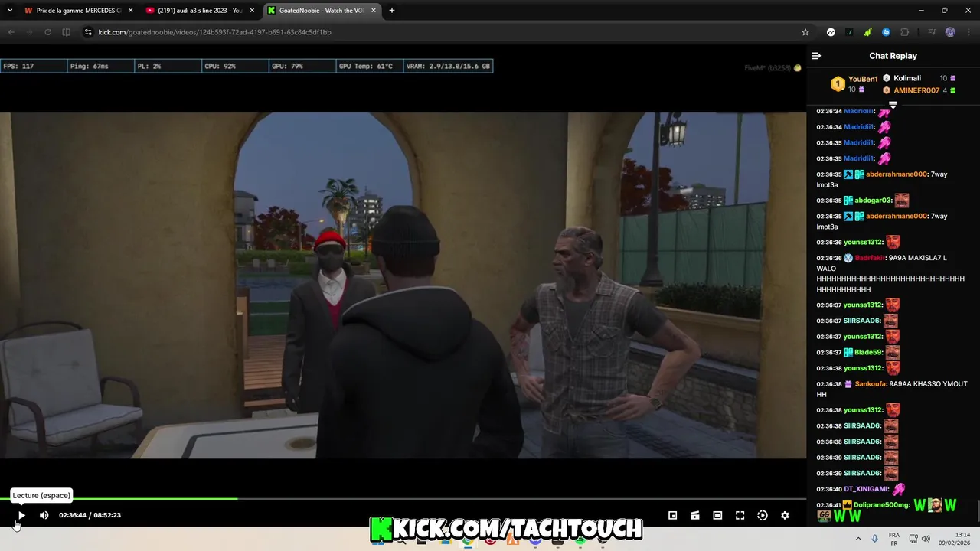
Task: Enter fullscreen mode in the video player
Action: pos(740,515)
